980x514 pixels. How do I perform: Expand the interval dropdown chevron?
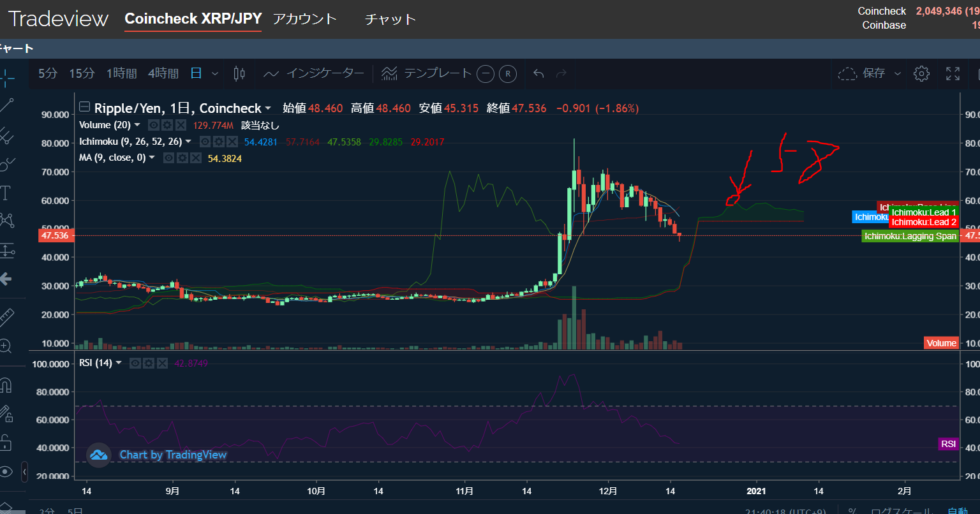pyautogui.click(x=215, y=74)
